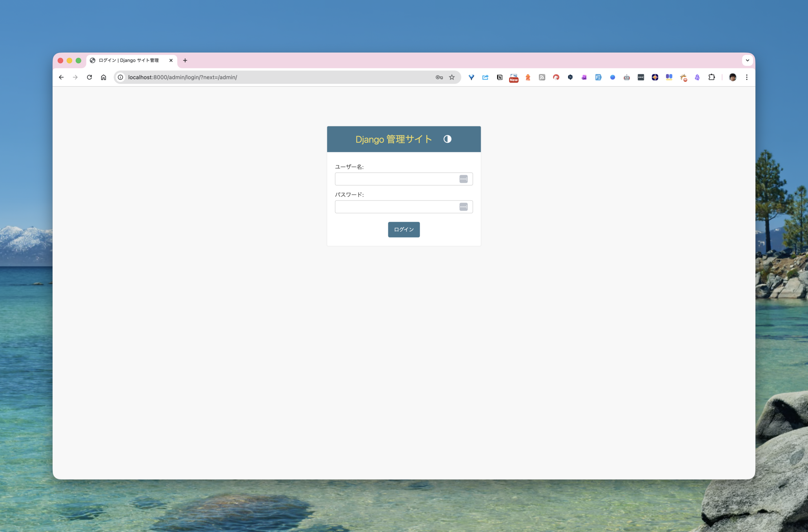Open the red swirl extension icon
This screenshot has height=532, width=808.
[x=556, y=77]
